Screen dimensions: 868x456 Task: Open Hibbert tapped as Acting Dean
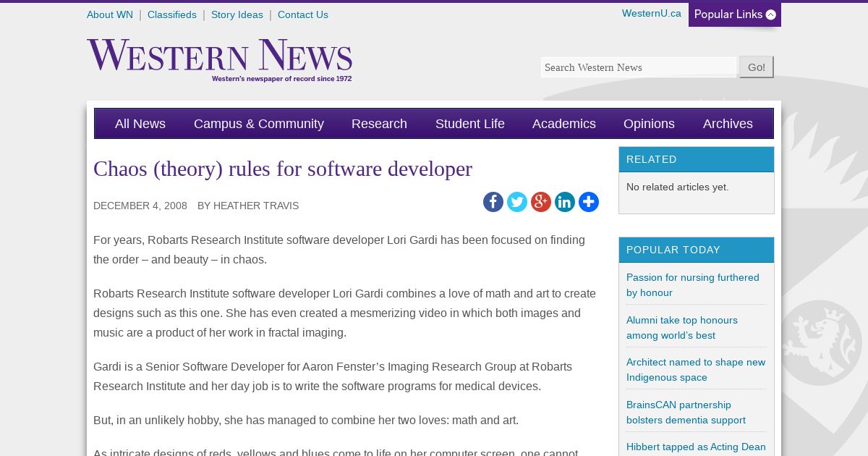coord(696,447)
